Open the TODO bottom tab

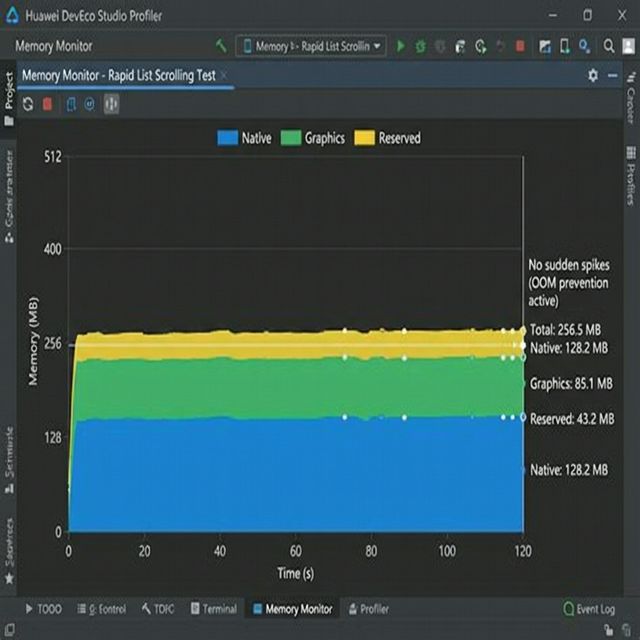pos(44,609)
